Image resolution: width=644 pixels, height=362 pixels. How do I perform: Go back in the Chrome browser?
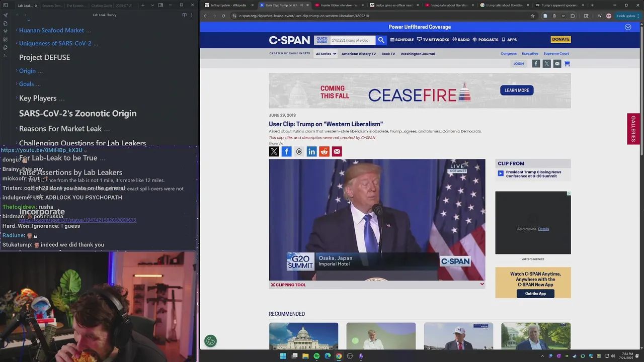(x=205, y=16)
